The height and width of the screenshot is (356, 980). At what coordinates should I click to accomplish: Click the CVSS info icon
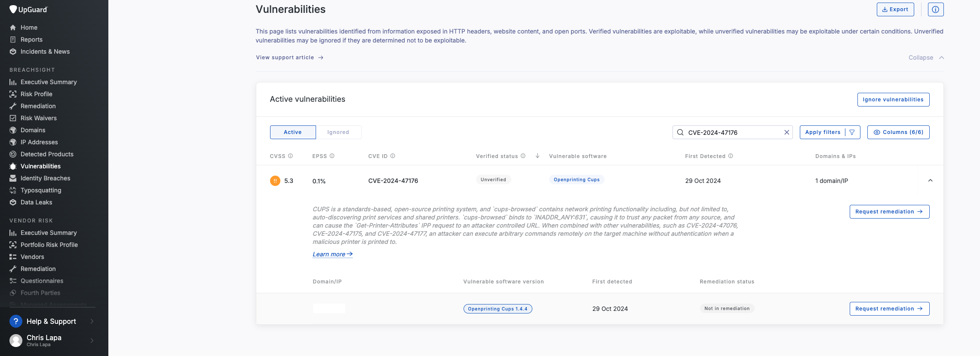290,156
